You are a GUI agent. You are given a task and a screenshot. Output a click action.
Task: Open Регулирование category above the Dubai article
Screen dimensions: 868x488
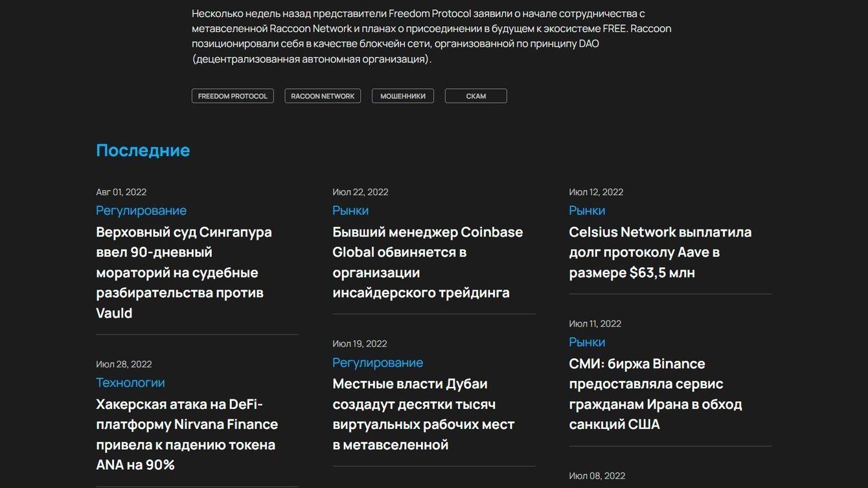click(378, 362)
